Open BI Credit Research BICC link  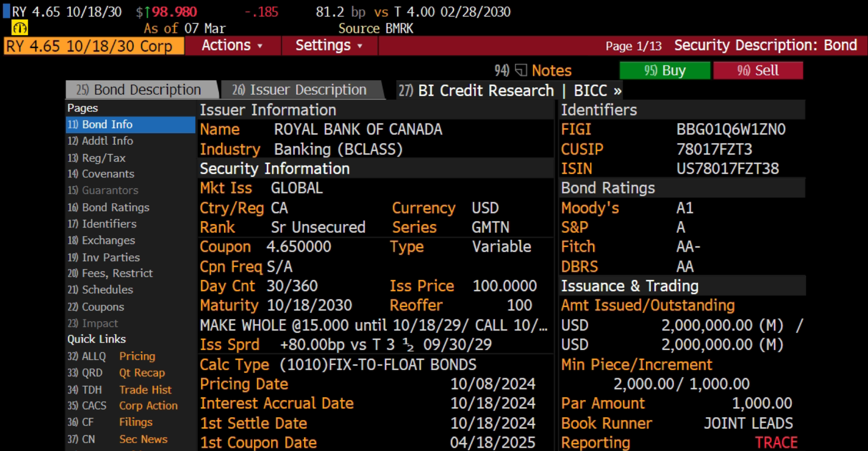[509, 91]
